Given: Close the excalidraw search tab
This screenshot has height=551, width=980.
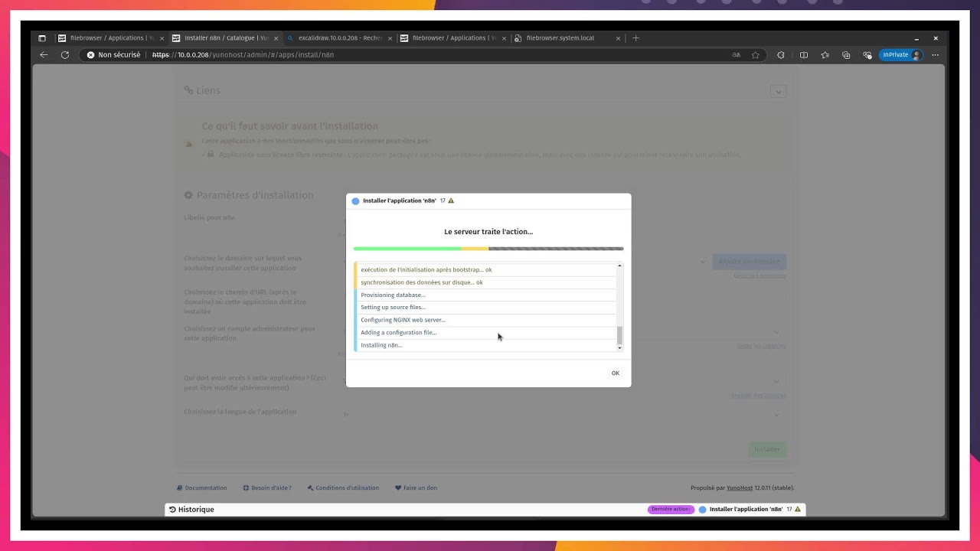Looking at the screenshot, I should coord(390,38).
